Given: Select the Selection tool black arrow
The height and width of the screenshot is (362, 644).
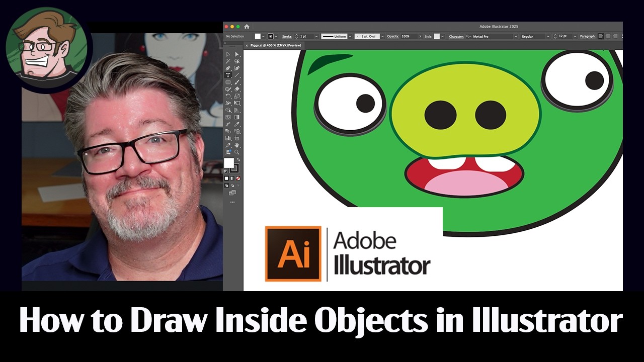Looking at the screenshot, I should click(228, 54).
